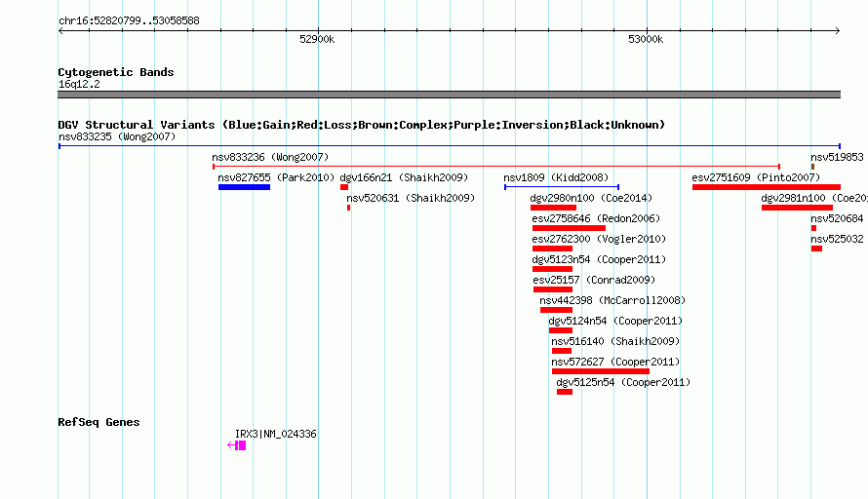
Task: Click the chr16:52820799..53058588 coordinate label
Action: click(x=129, y=21)
